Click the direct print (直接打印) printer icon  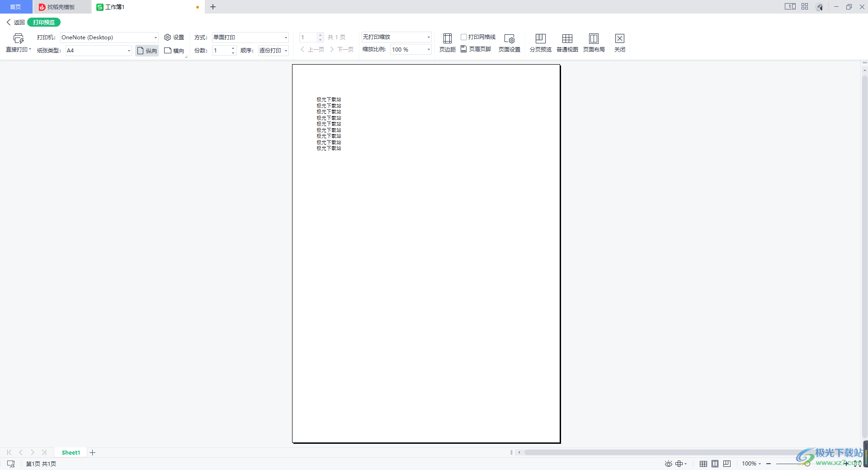(19, 38)
